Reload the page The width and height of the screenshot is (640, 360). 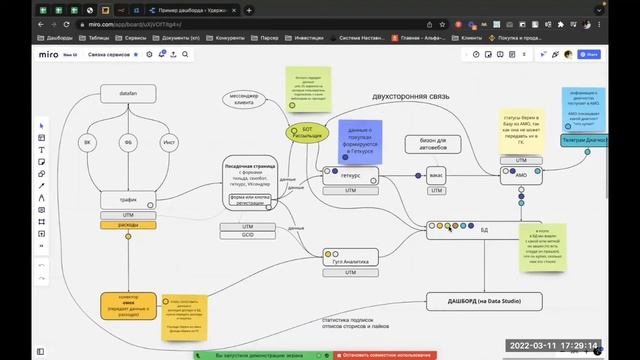pyautogui.click(x=67, y=24)
